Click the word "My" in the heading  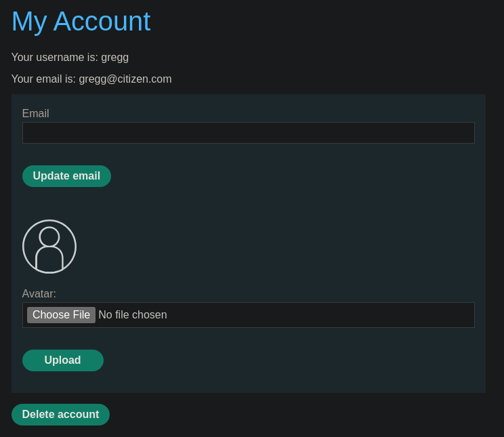point(29,22)
